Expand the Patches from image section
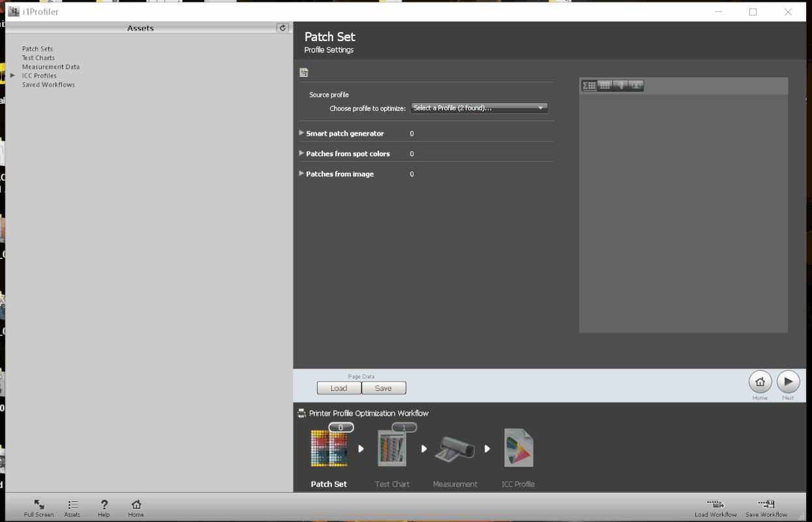The image size is (812, 522). tap(301, 174)
